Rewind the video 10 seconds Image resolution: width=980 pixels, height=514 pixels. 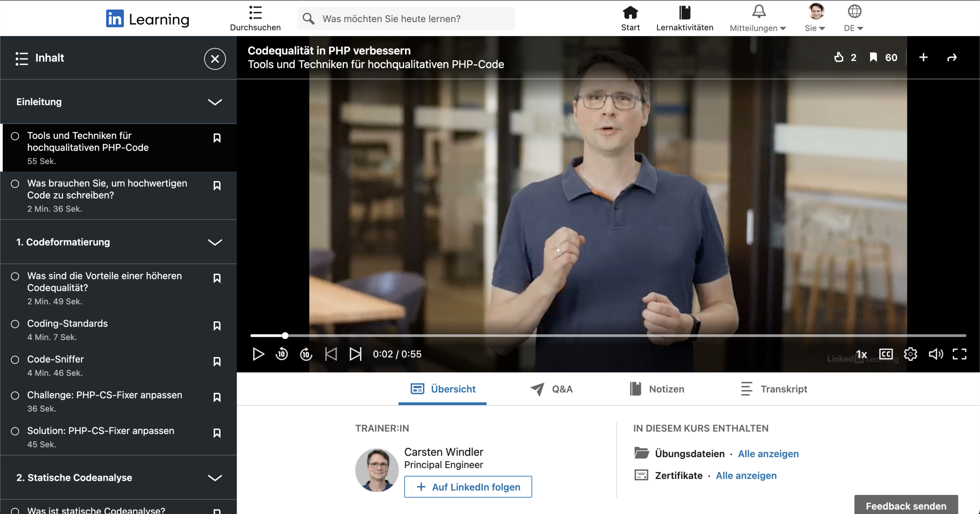[x=281, y=354]
